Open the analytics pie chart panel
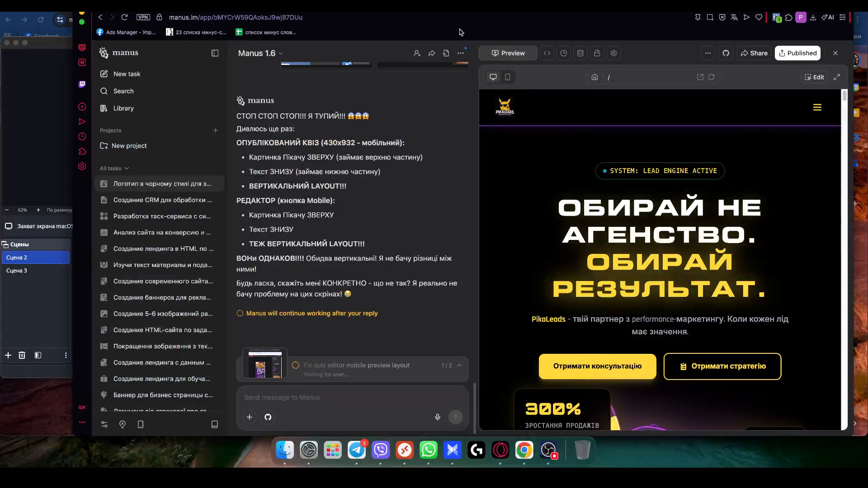This screenshot has height=488, width=868. coord(563,53)
